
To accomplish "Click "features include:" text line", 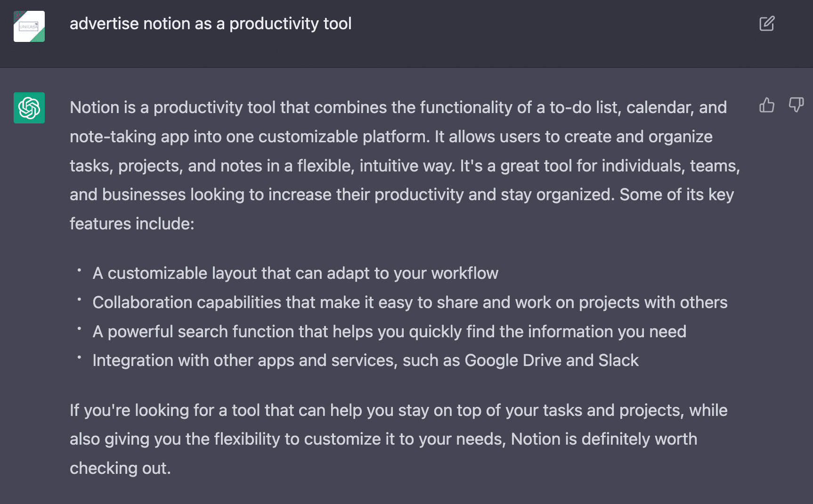I will tap(132, 224).
